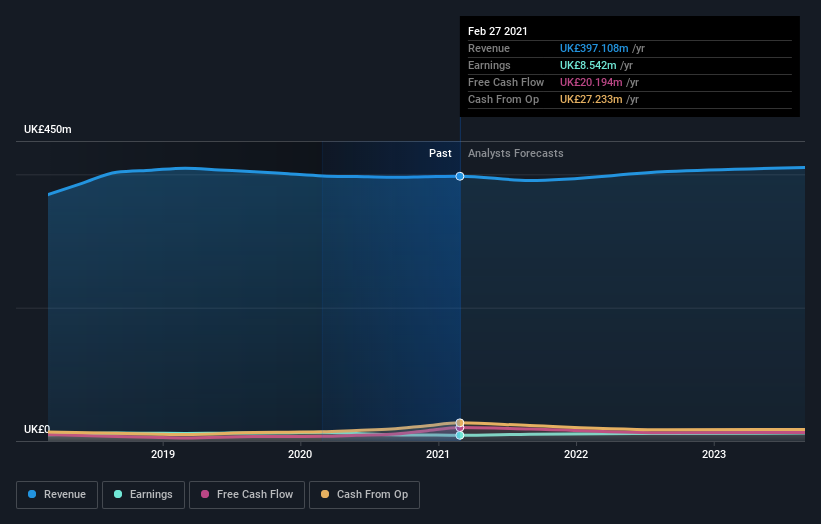This screenshot has height=524, width=821.
Task: Click the Analysts Forecasts label
Action: coord(516,153)
